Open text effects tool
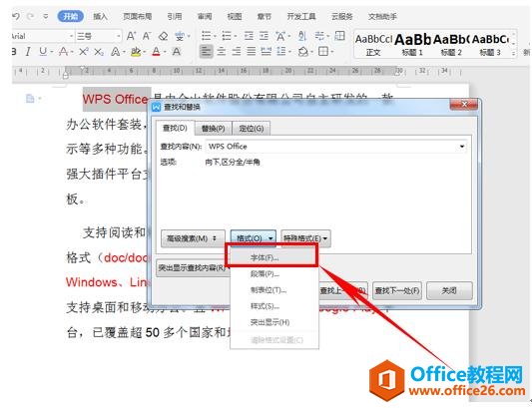532x408 pixels. click(x=116, y=52)
